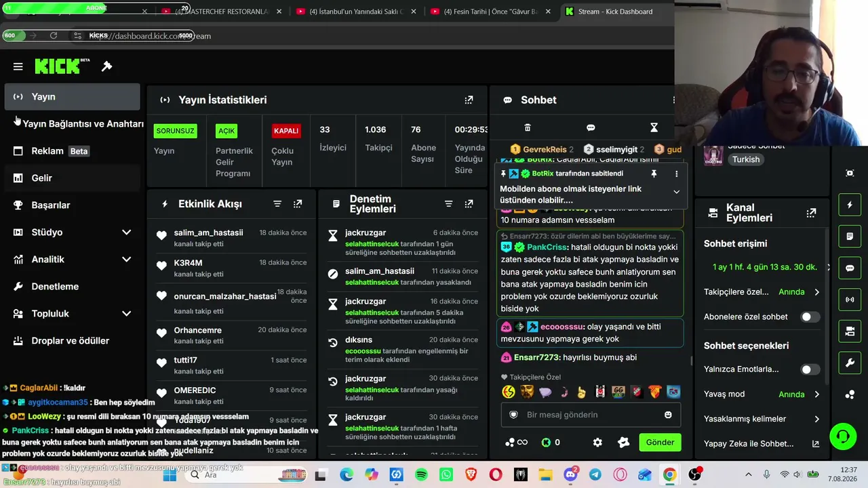Click the Windows Start button
Viewport: 868px width, 488px height.
(x=170, y=474)
